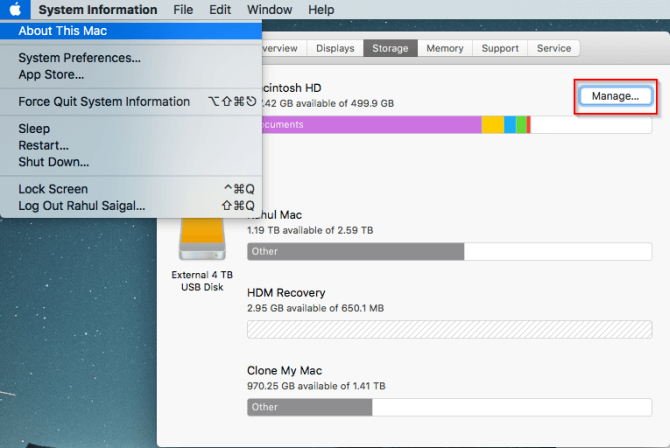Choose Lock Screen menu option
The height and width of the screenshot is (448, 670).
[x=53, y=189]
